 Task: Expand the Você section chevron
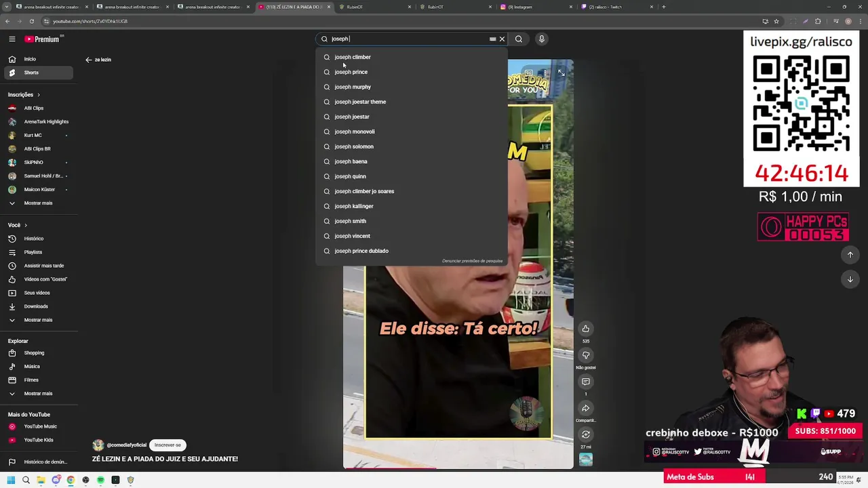click(25, 225)
